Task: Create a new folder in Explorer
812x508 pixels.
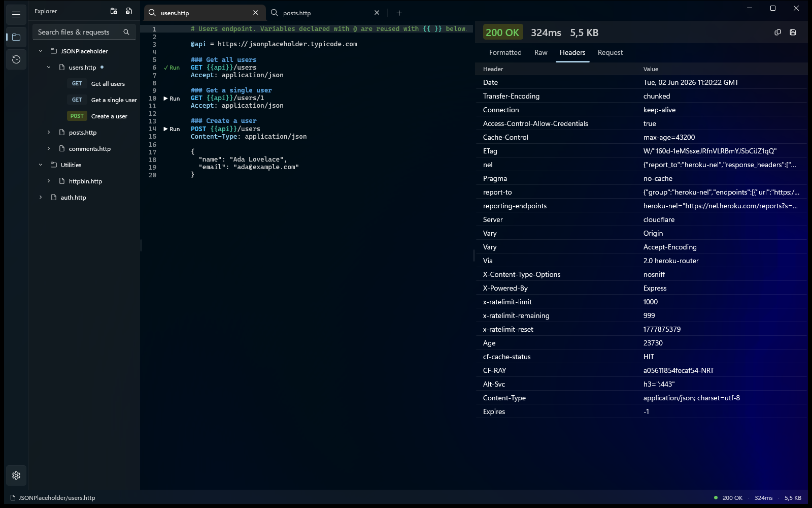Action: (x=114, y=11)
